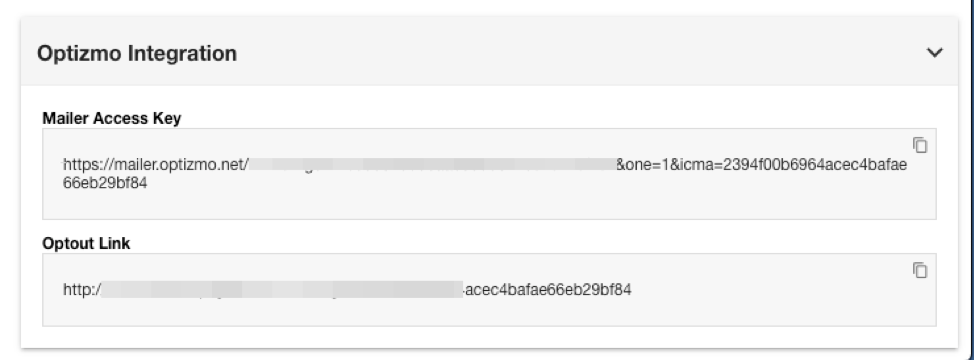The height and width of the screenshot is (360, 974).
Task: Copy the Mailer Access Key to clipboard
Action: 920,145
